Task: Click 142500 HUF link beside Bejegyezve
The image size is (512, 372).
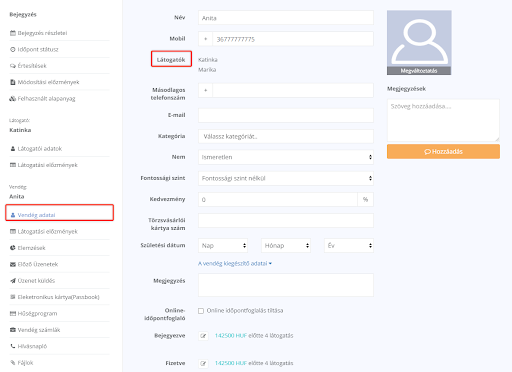Action: (x=231, y=336)
